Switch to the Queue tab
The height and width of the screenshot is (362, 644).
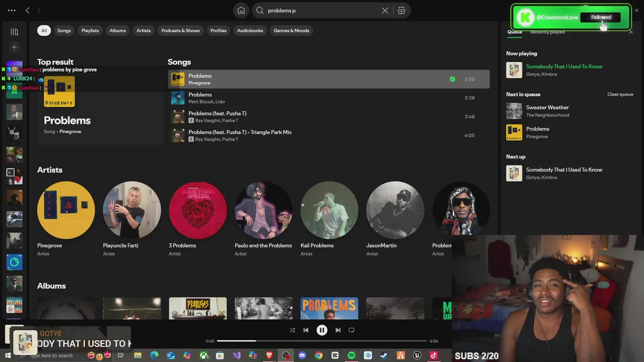514,32
